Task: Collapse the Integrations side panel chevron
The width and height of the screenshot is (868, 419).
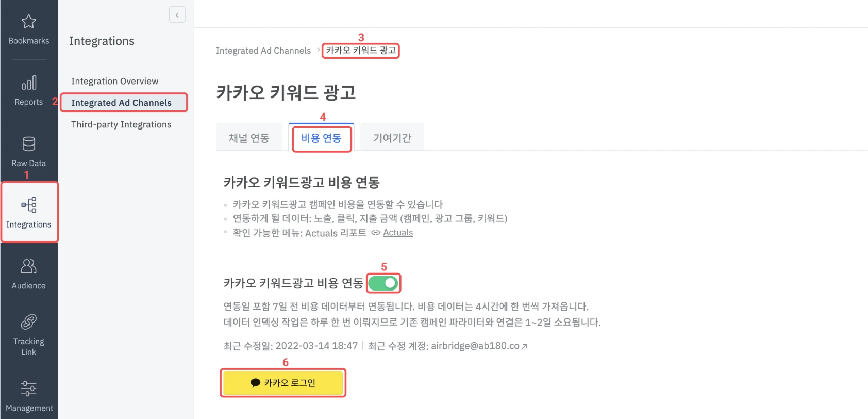Action: pos(177,15)
